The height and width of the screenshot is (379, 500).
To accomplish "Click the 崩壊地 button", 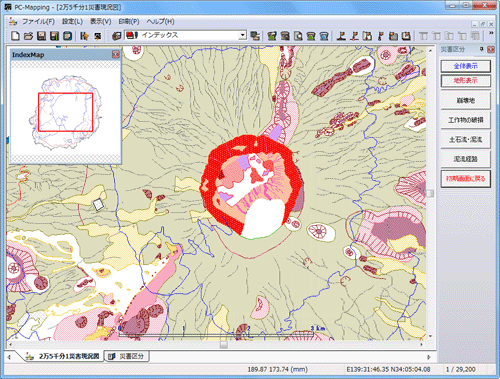I will [x=466, y=100].
